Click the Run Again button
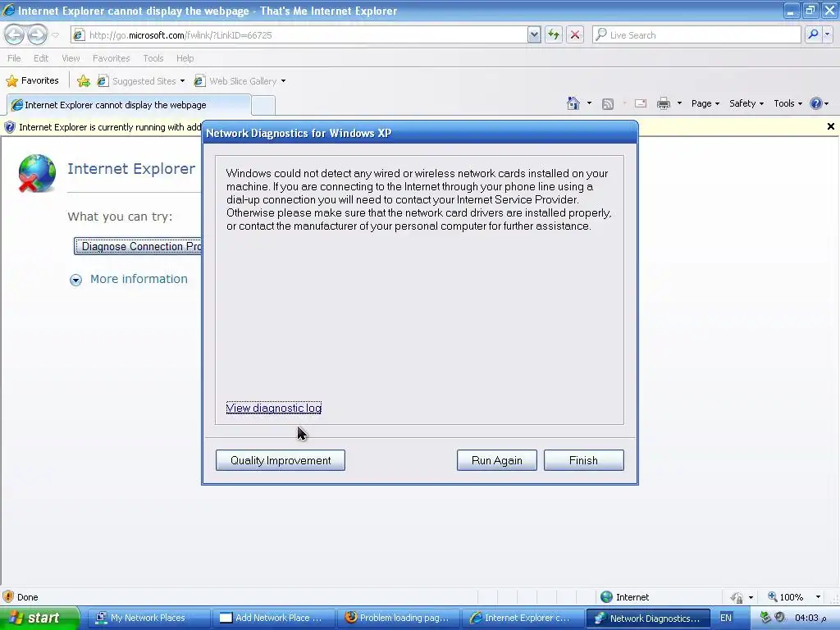The width and height of the screenshot is (840, 630). tap(496, 460)
